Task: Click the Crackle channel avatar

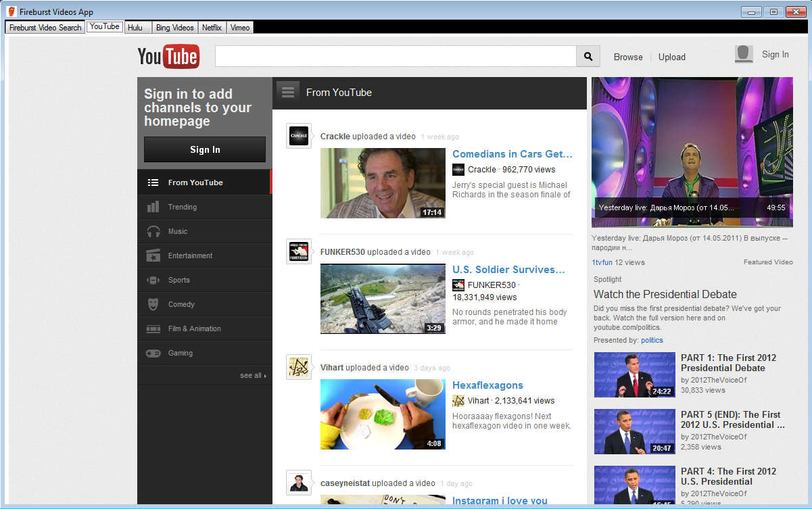Action: tap(299, 136)
